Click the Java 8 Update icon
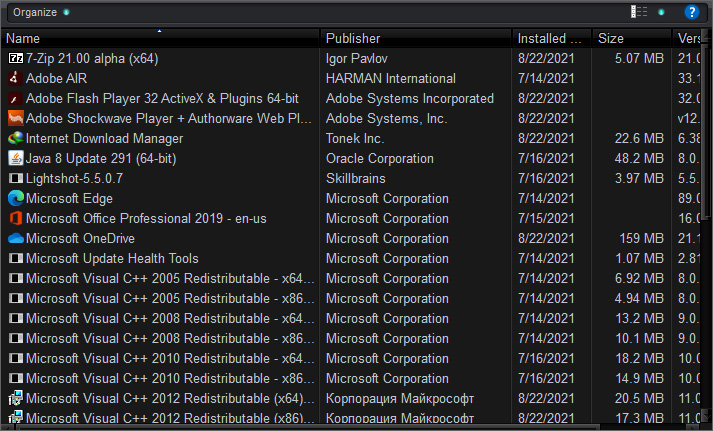The image size is (713, 431). pyautogui.click(x=15, y=158)
